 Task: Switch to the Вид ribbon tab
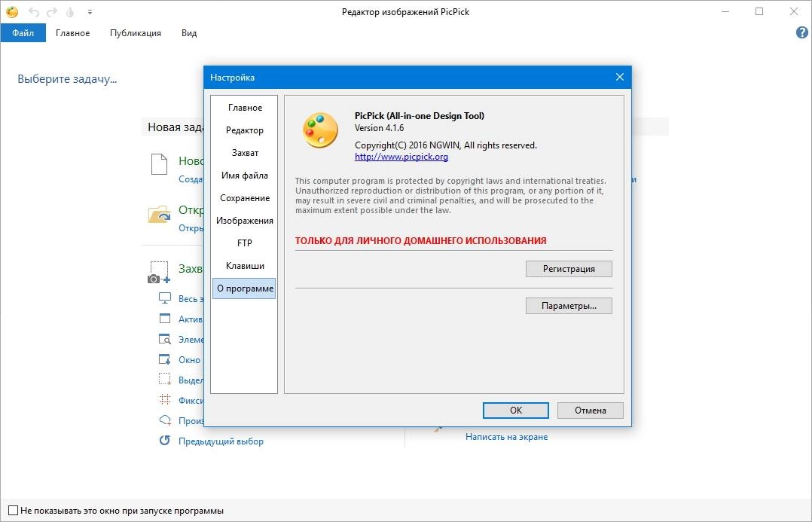[189, 32]
